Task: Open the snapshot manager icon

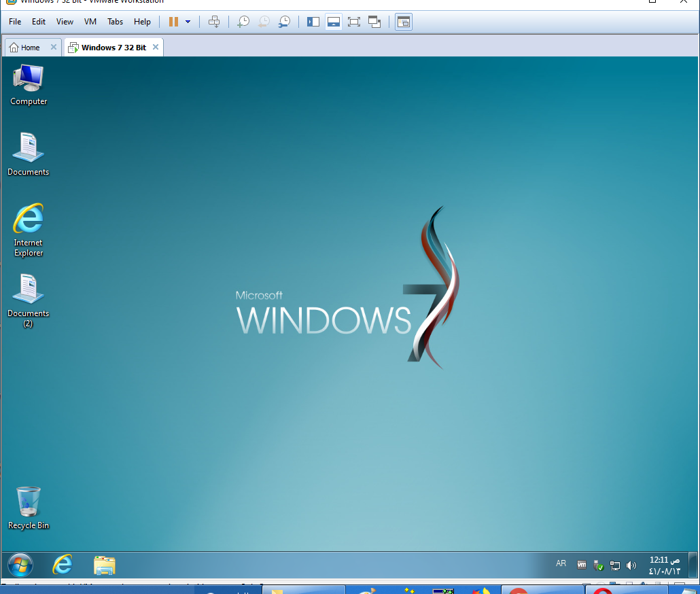Action: [284, 22]
